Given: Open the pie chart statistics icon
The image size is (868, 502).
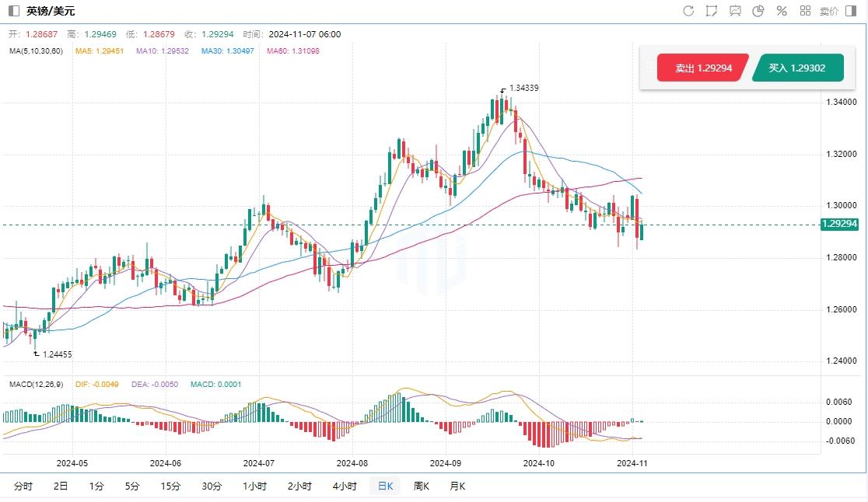Looking at the screenshot, I should [x=758, y=11].
